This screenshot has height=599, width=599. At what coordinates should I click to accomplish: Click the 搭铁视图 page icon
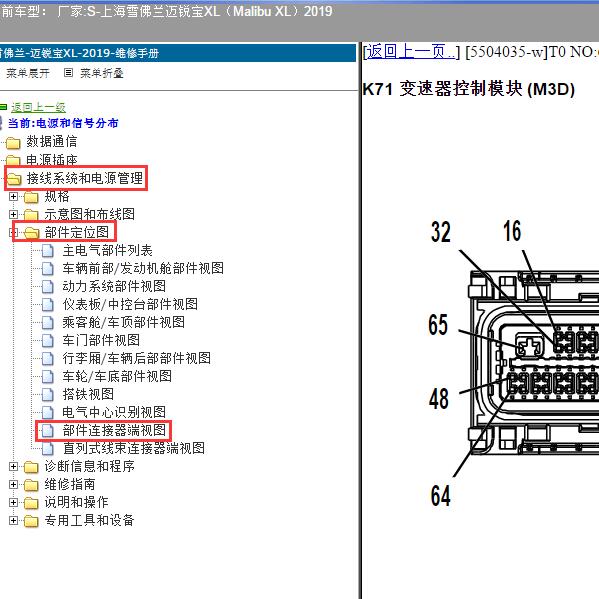point(48,395)
